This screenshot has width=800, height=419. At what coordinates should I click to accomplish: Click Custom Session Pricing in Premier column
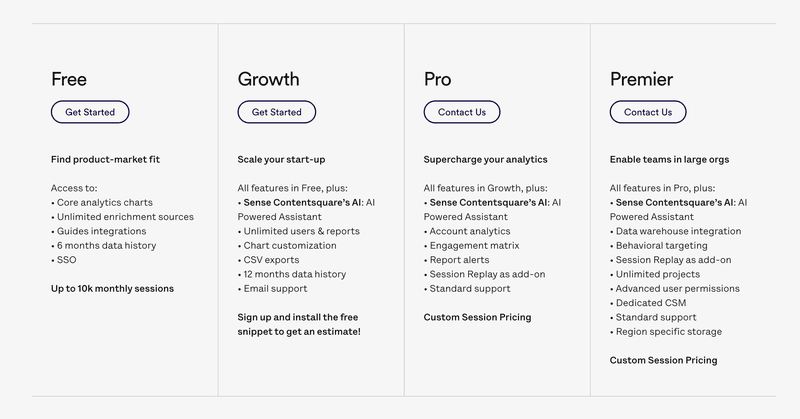[663, 360]
